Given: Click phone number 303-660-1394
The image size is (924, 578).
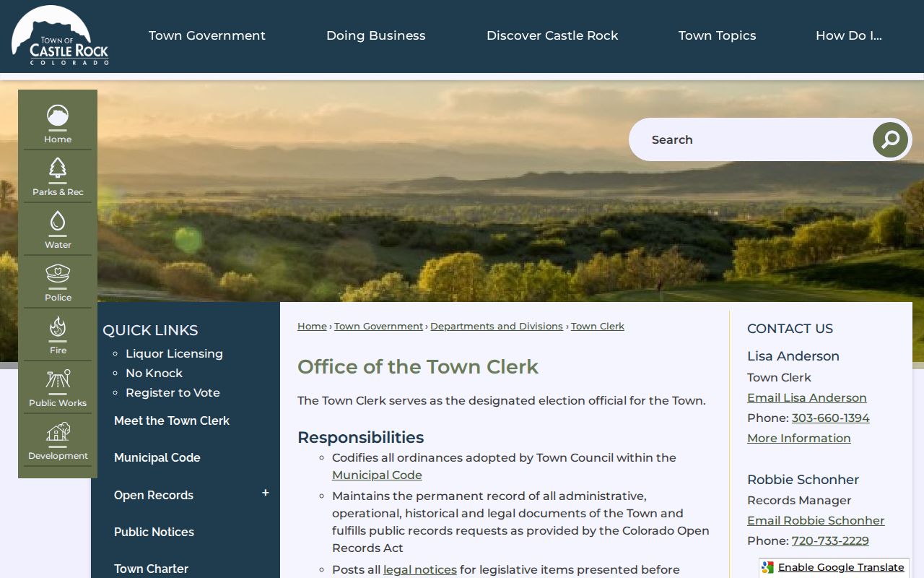Looking at the screenshot, I should [x=830, y=418].
